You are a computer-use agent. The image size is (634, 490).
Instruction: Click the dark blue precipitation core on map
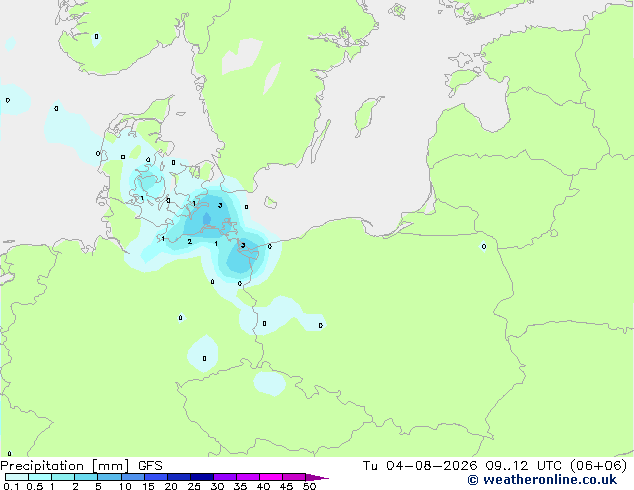(207, 219)
